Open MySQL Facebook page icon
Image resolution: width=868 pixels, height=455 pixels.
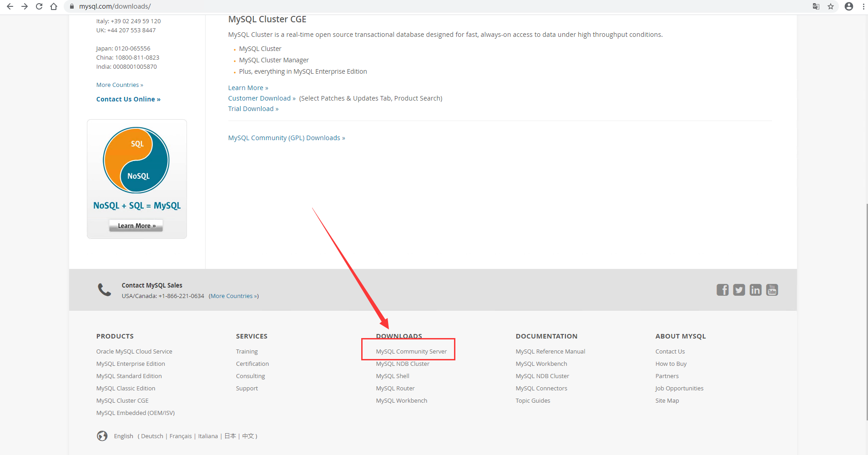point(722,290)
